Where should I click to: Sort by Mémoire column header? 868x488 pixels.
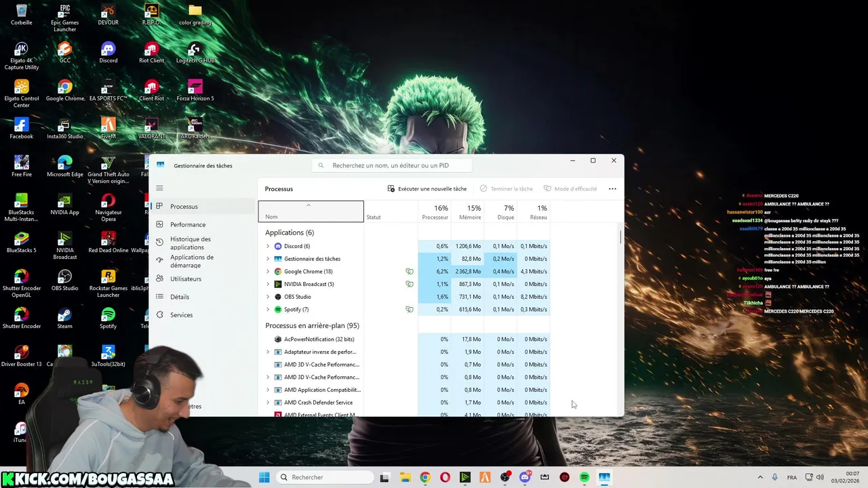click(468, 211)
